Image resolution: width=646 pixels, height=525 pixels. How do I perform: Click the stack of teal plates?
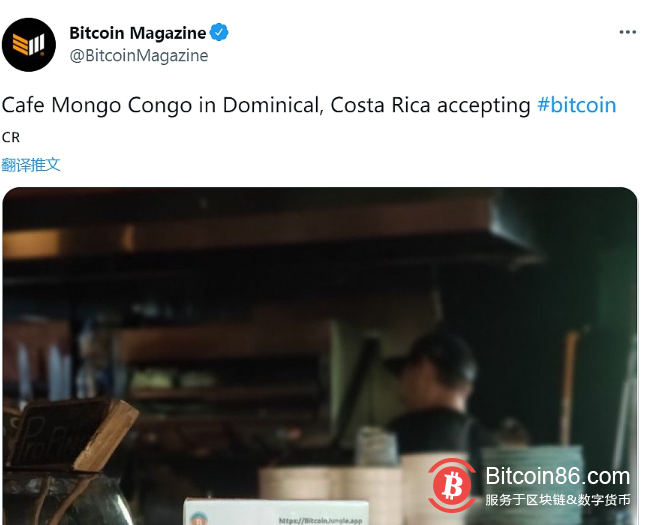click(533, 480)
